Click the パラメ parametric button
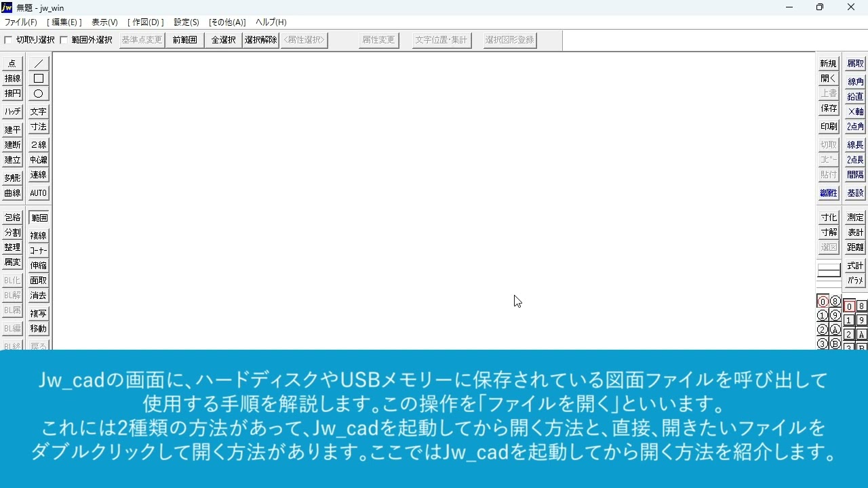Viewport: 868px width, 488px height. (x=856, y=281)
